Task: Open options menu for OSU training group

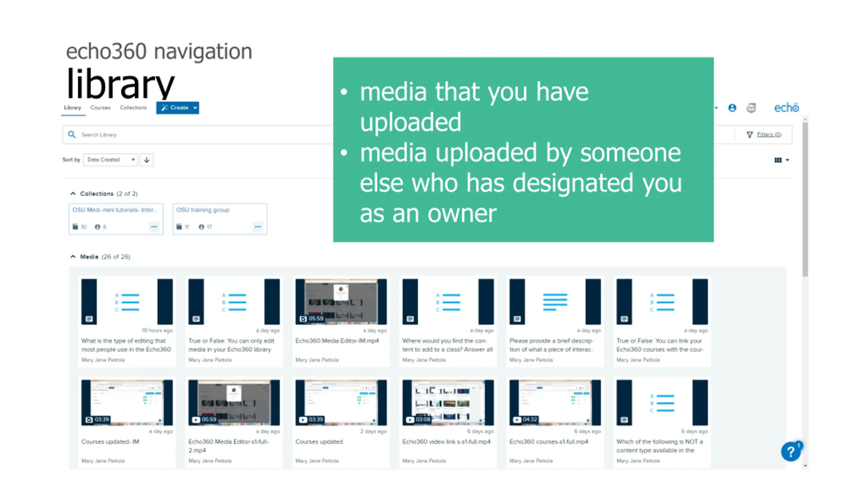Action: (x=258, y=227)
